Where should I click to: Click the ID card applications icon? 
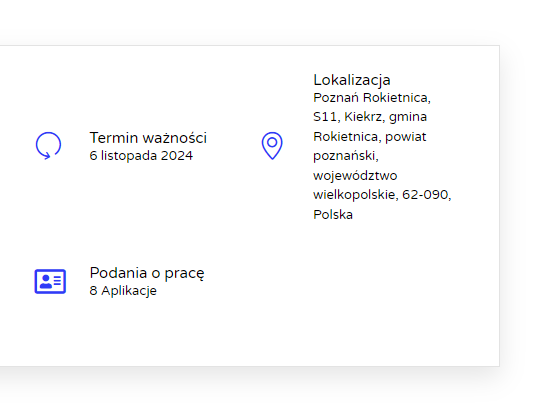click(x=50, y=281)
